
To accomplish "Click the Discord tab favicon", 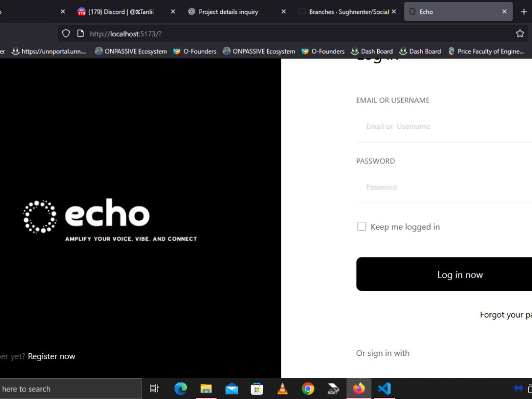I will point(81,12).
